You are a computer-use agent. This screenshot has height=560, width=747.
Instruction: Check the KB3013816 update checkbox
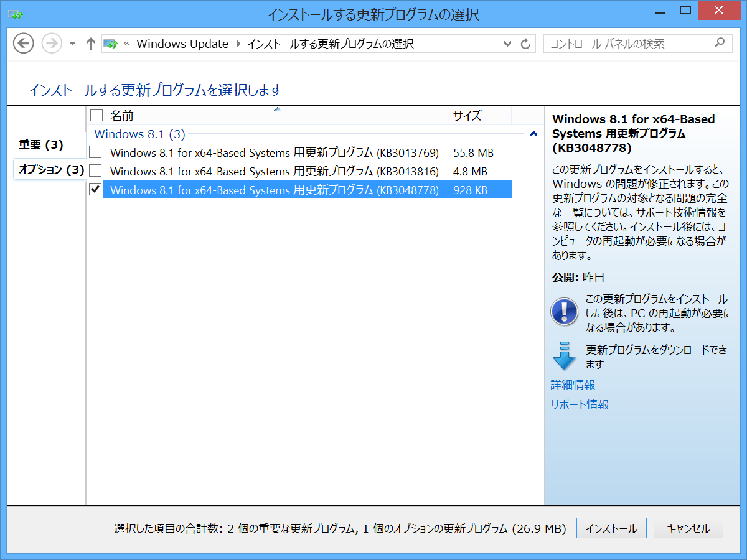click(x=95, y=170)
